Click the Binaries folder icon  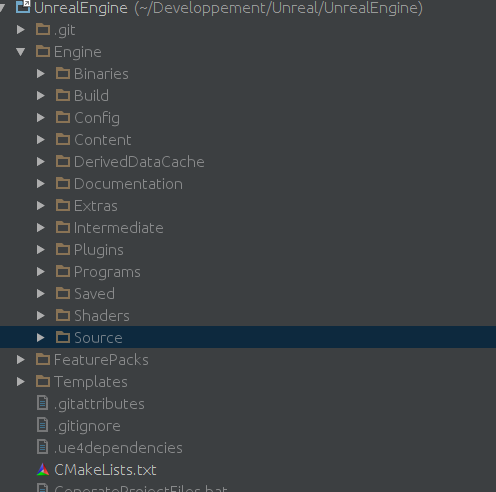(x=63, y=73)
